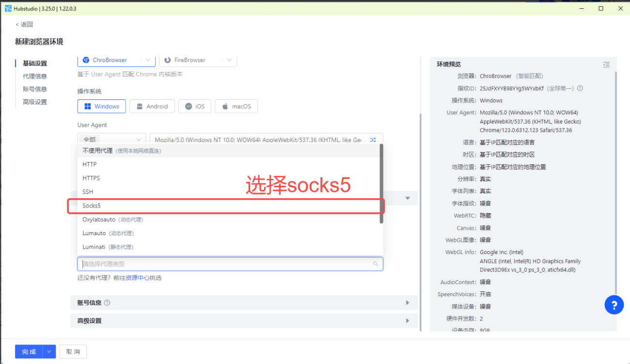Open the ChroBrowser version dropdown
The width and height of the screenshot is (630, 364).
pyautogui.click(x=148, y=60)
